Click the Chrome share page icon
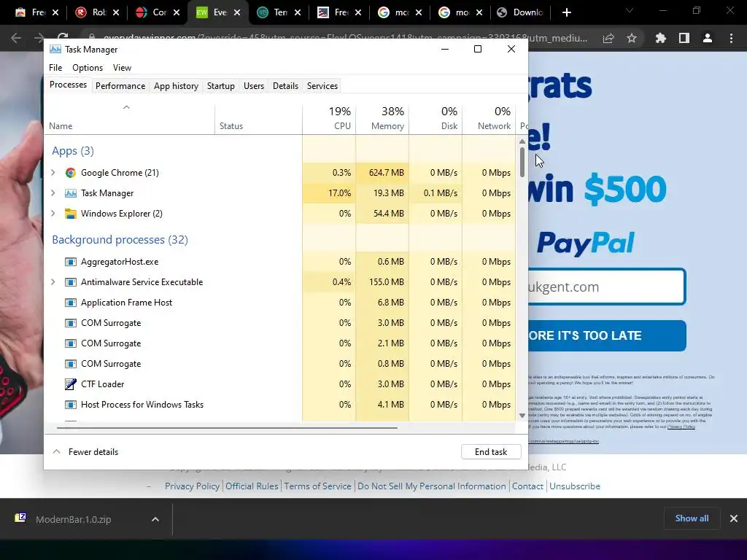 [608, 38]
